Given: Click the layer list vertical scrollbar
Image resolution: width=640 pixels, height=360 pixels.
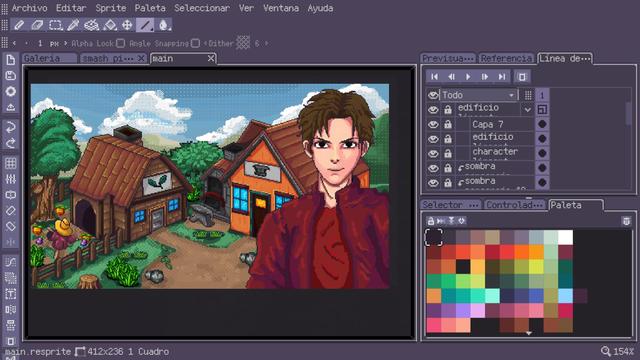Looking at the screenshot, I should coord(629,113).
